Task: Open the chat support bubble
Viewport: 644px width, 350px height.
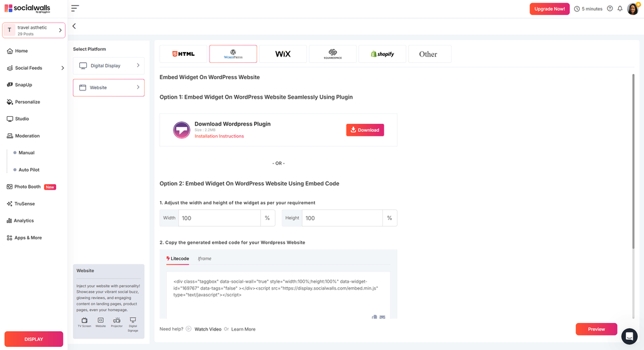Action: [629, 336]
